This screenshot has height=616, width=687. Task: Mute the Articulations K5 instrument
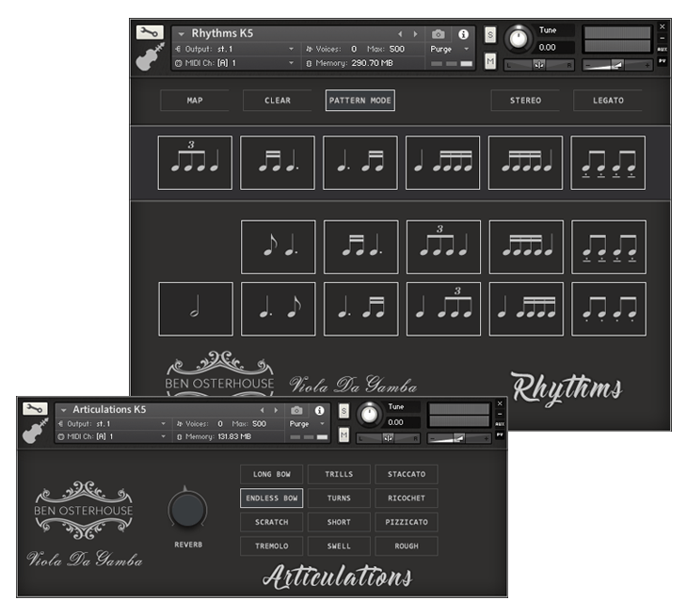[344, 434]
